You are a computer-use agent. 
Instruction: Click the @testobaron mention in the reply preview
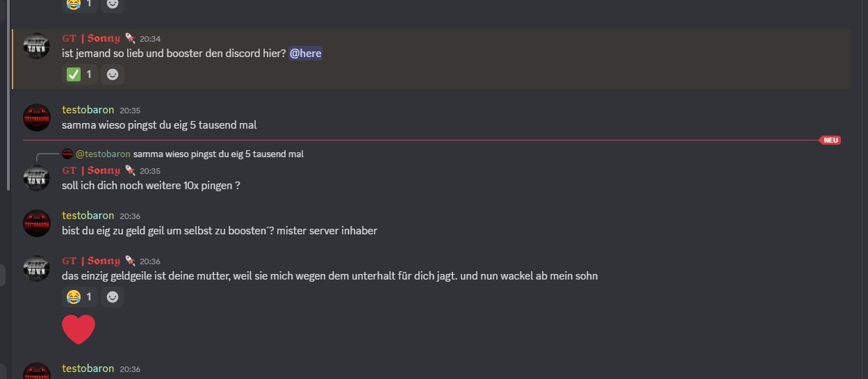point(103,154)
